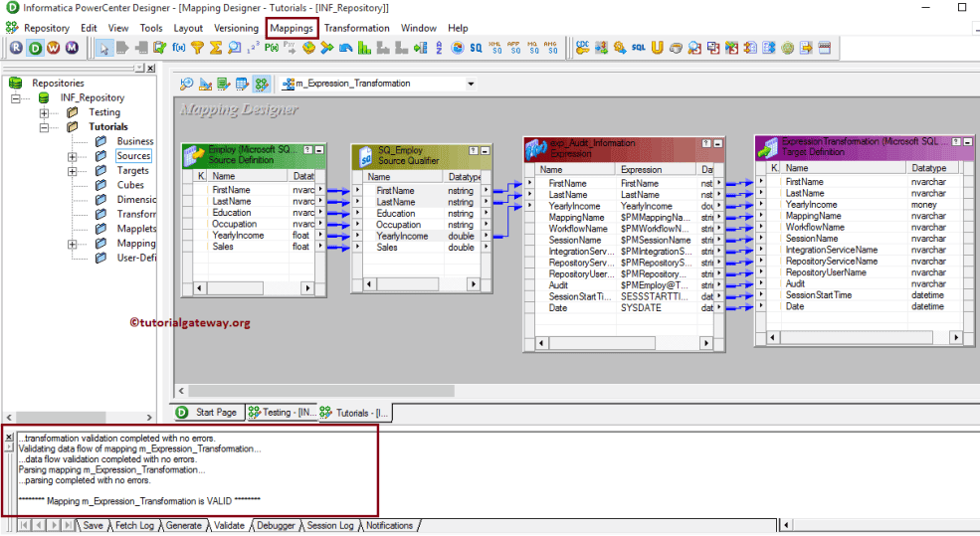Viewport: 980px width, 536px height.
Task: Click the AMG SQ toolbar icon
Action: click(x=550, y=48)
